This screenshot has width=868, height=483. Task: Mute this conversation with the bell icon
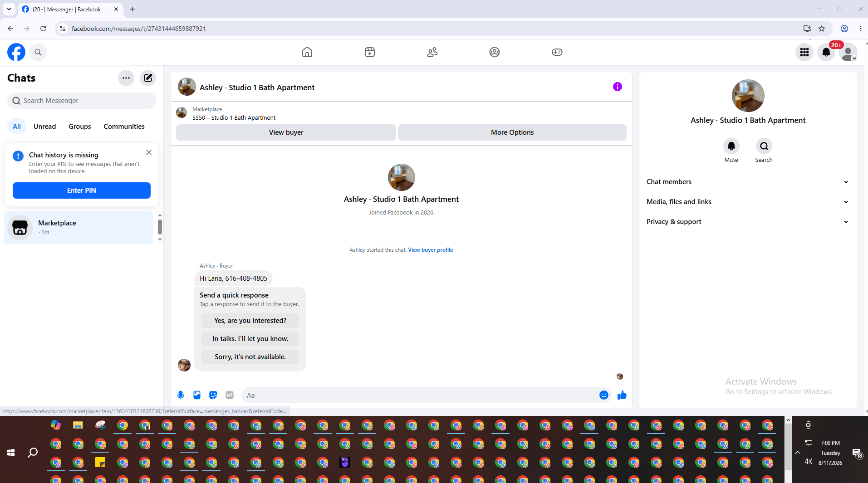click(x=731, y=146)
